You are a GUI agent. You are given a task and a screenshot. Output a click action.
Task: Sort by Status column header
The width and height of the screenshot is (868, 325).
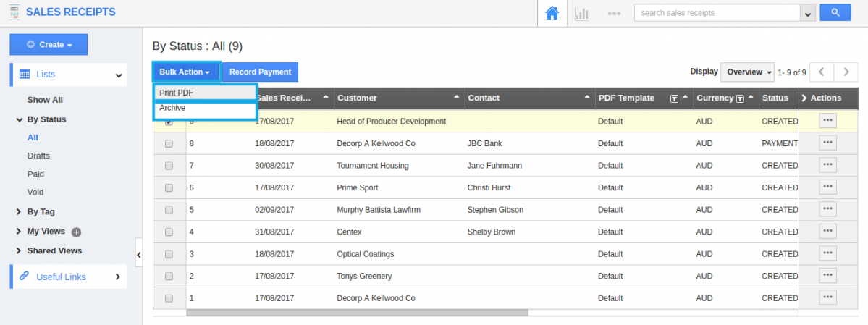[775, 98]
